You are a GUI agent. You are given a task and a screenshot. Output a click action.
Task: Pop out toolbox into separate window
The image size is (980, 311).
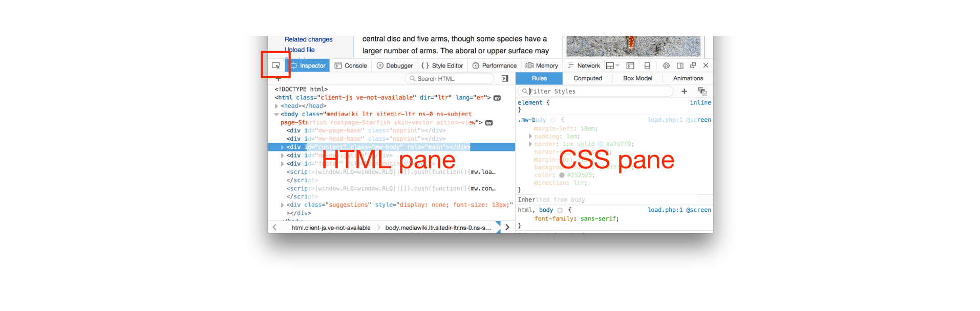[693, 65]
